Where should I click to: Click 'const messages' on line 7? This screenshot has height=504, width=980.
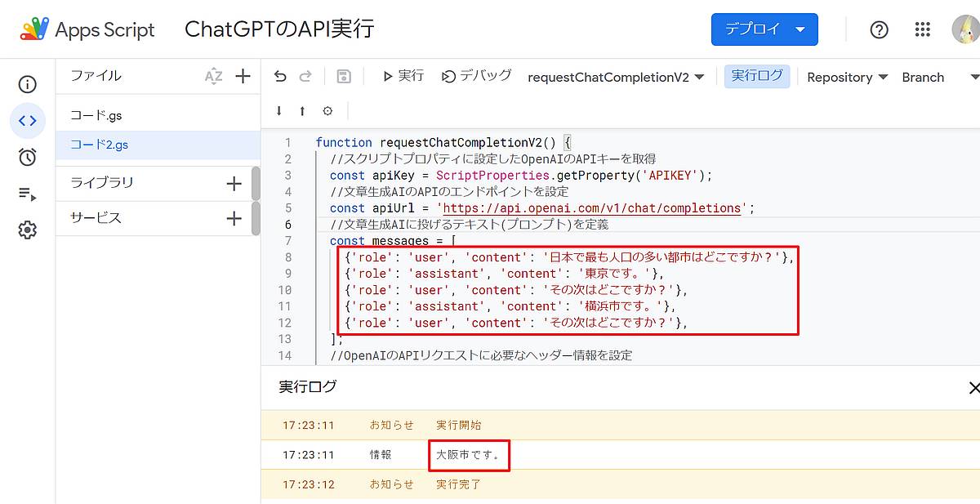[379, 241]
